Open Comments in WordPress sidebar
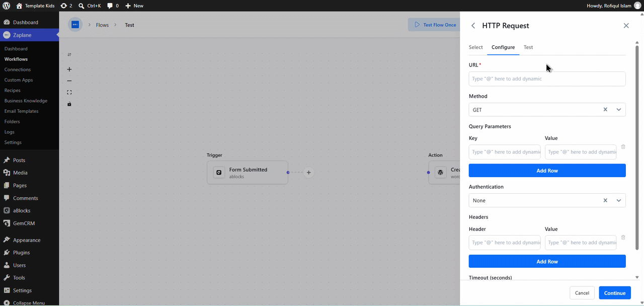Viewport: 644px width, 306px height. tap(29, 198)
